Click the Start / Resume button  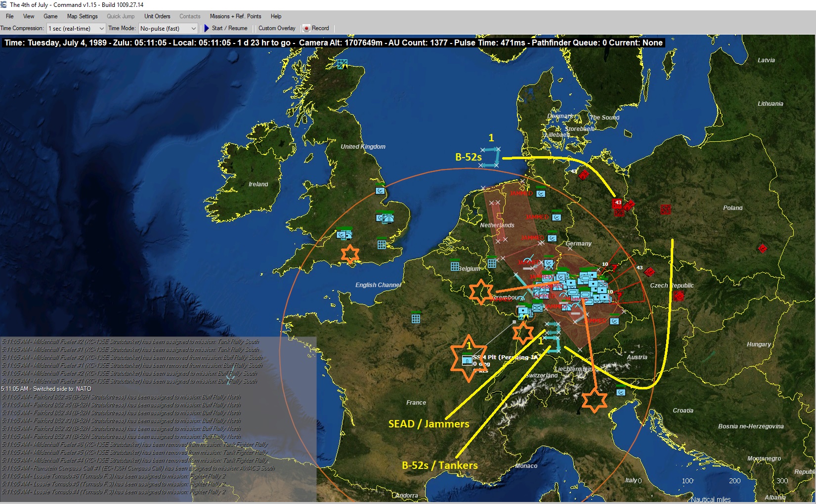point(226,28)
